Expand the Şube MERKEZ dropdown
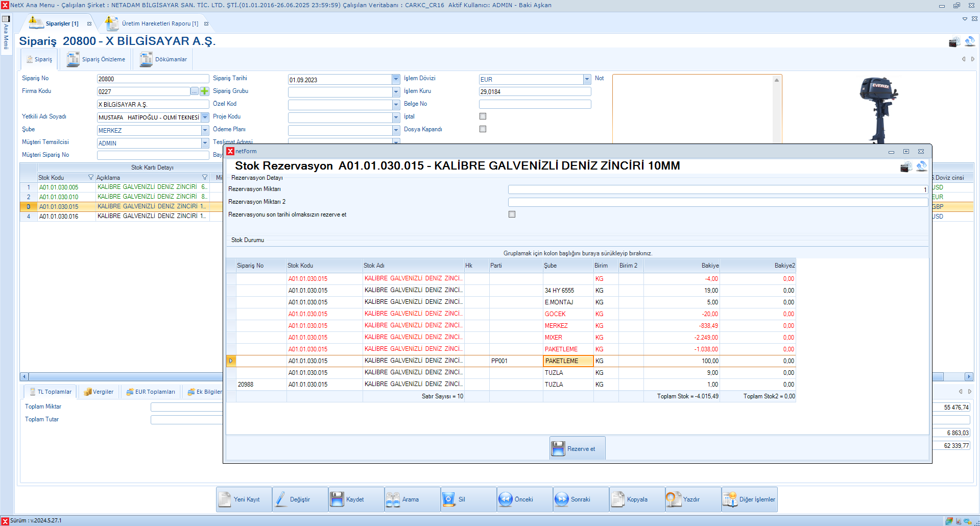 tap(205, 130)
